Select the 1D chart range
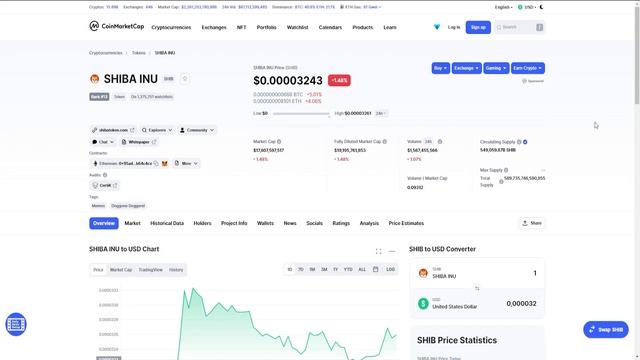 (x=289, y=269)
